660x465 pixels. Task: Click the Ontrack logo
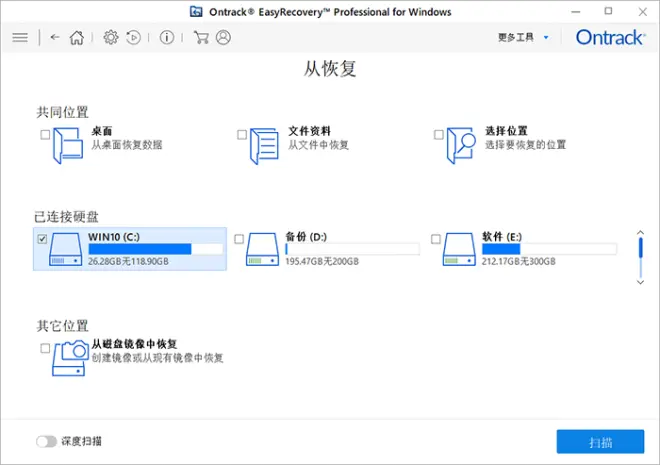click(610, 37)
